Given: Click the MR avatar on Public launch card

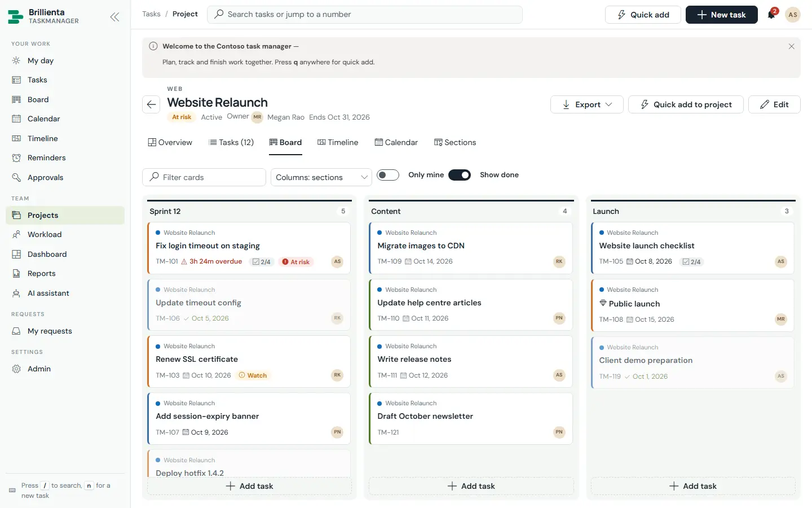Looking at the screenshot, I should tap(781, 319).
